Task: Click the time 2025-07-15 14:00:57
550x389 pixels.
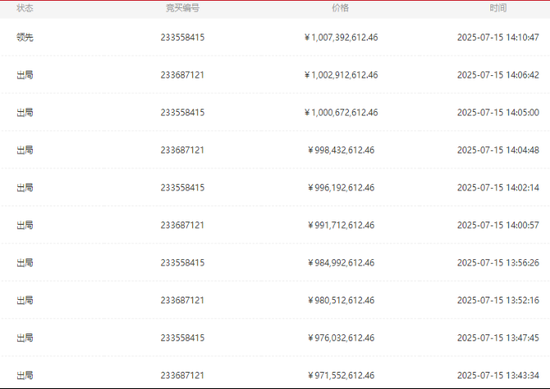Action: click(498, 225)
